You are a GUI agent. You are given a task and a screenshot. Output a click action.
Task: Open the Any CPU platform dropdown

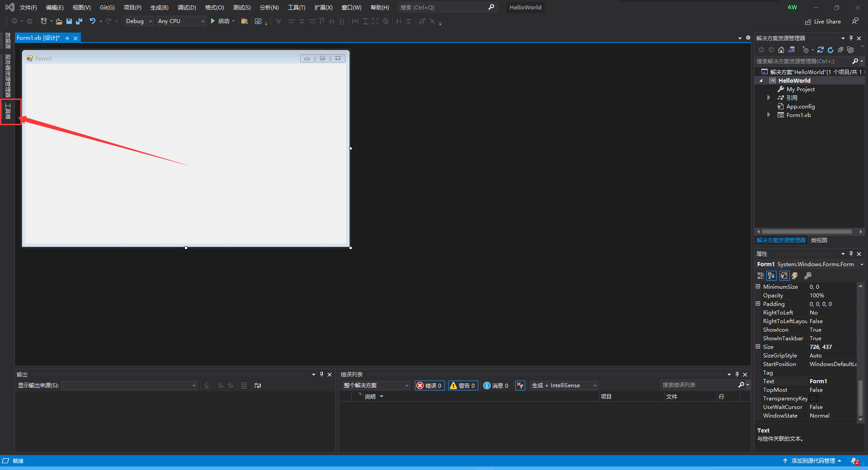[x=181, y=21]
